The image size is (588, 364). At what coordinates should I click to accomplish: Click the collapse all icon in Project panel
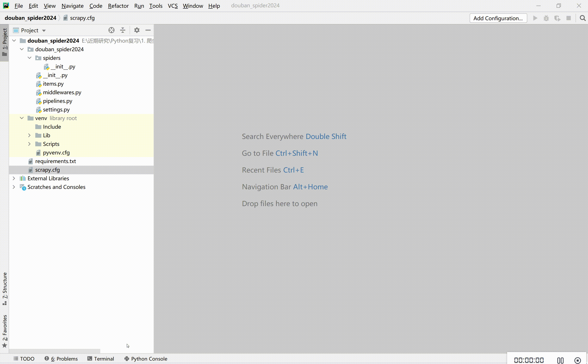tap(122, 30)
